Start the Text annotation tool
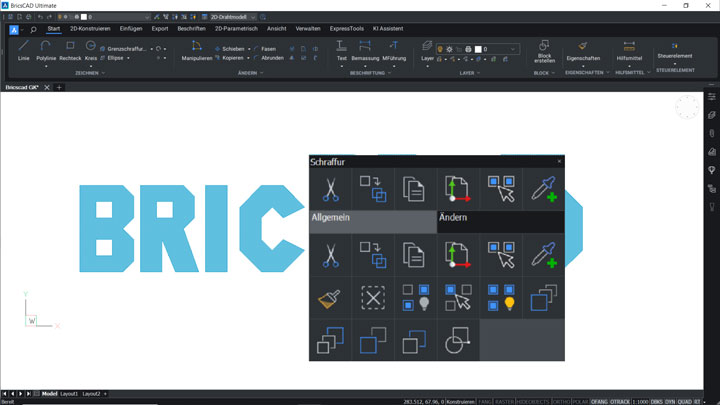 pyautogui.click(x=342, y=51)
